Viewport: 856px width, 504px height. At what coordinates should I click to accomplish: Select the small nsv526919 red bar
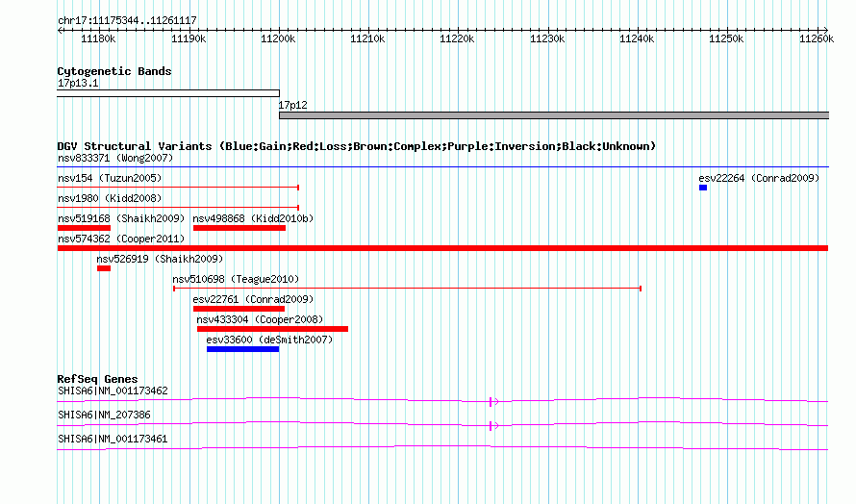104,268
